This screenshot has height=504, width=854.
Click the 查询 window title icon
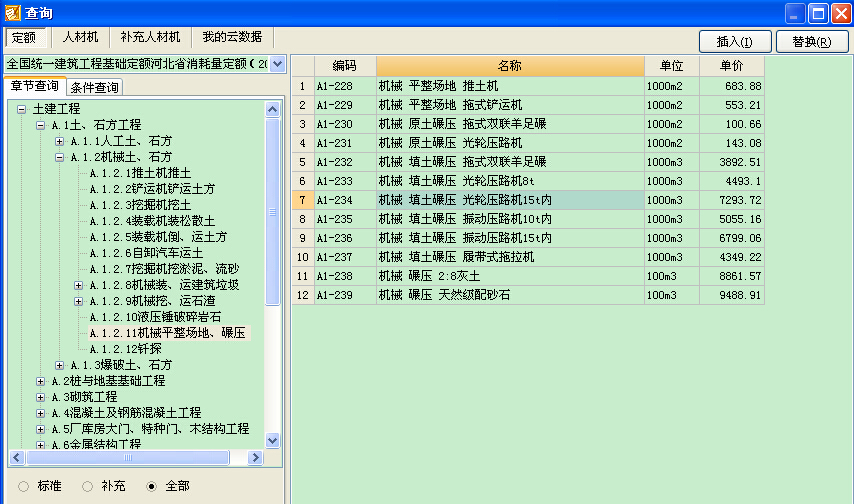pyautogui.click(x=13, y=13)
